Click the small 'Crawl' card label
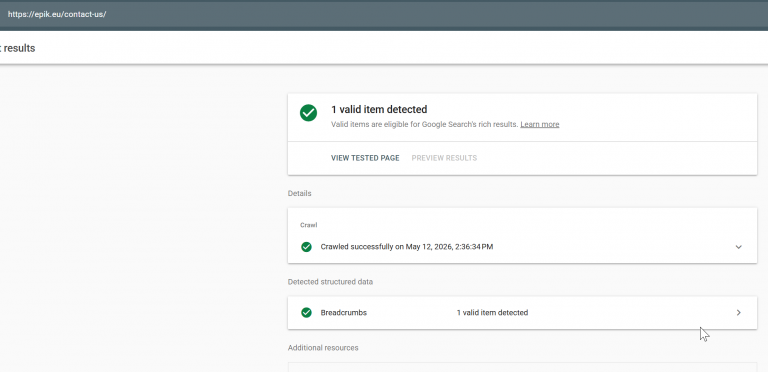The height and width of the screenshot is (372, 768). (x=309, y=225)
